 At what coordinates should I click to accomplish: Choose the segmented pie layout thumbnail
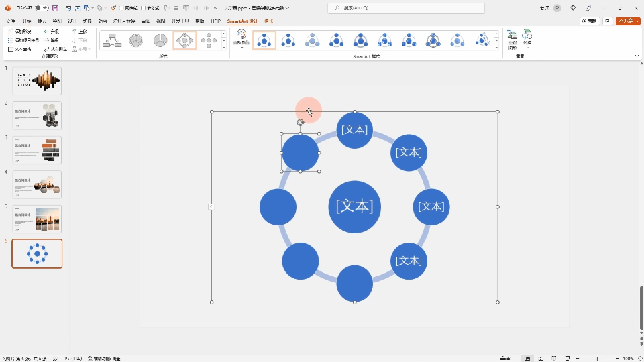point(160,40)
